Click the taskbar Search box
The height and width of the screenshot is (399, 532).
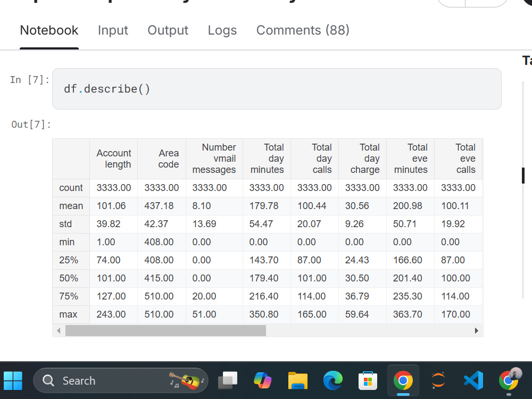pyautogui.click(x=120, y=380)
